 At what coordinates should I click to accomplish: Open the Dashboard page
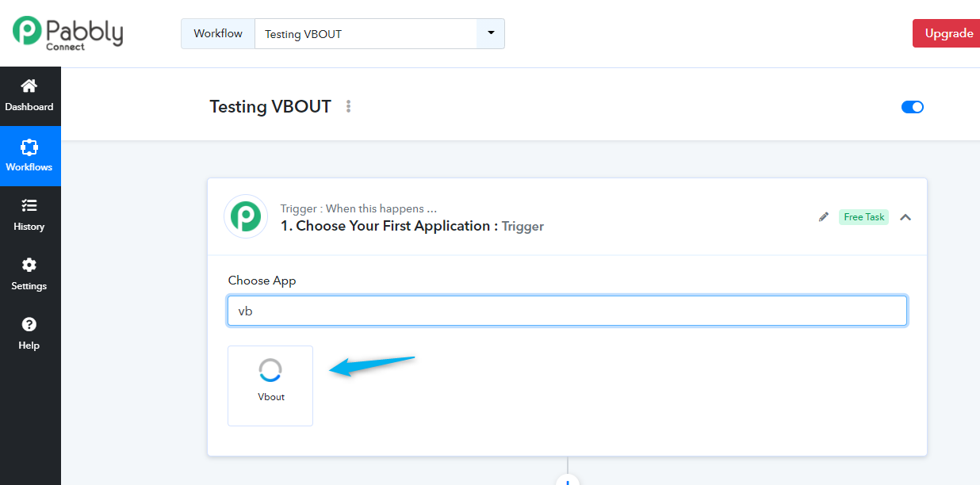click(x=29, y=96)
